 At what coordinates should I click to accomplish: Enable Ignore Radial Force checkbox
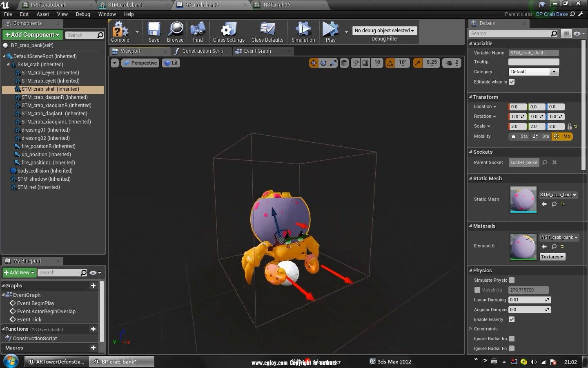(x=512, y=348)
